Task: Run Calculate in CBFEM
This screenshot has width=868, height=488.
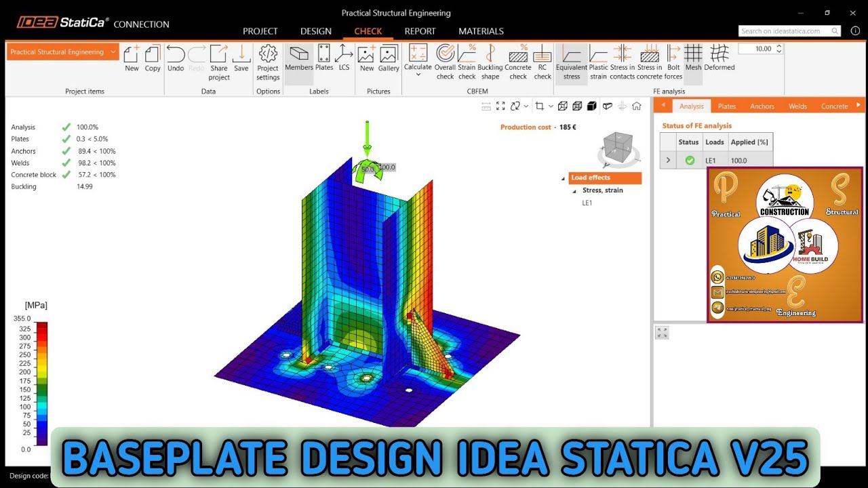Action: (x=418, y=57)
